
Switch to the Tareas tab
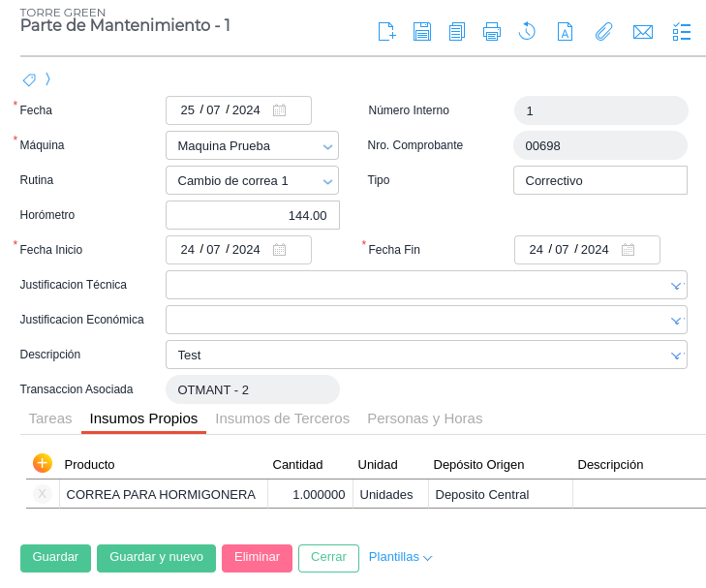[50, 418]
